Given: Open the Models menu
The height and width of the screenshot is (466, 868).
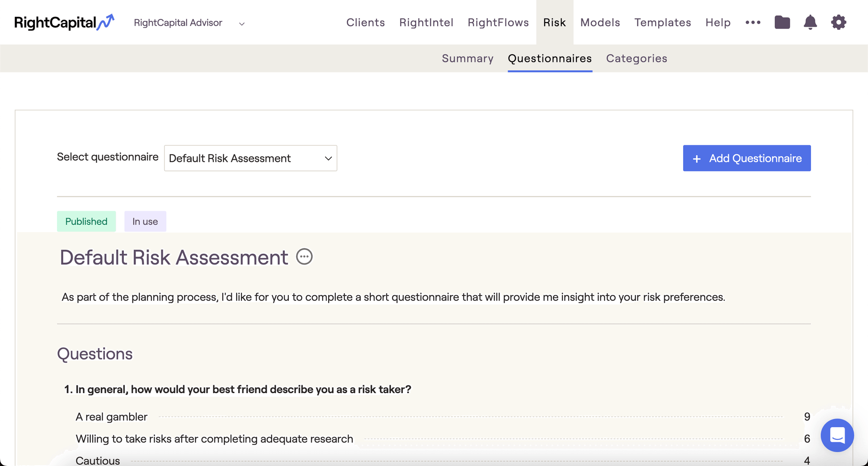Looking at the screenshot, I should click(600, 22).
